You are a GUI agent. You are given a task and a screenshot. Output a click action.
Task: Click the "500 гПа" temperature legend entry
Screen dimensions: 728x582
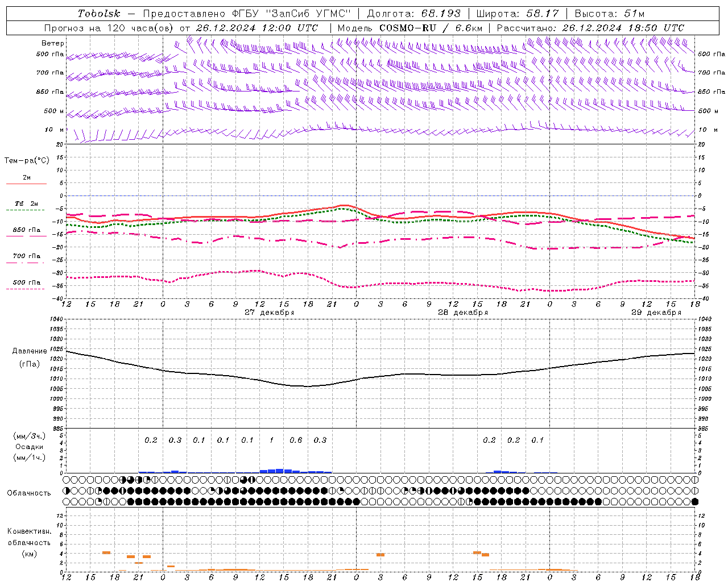tap(27, 282)
